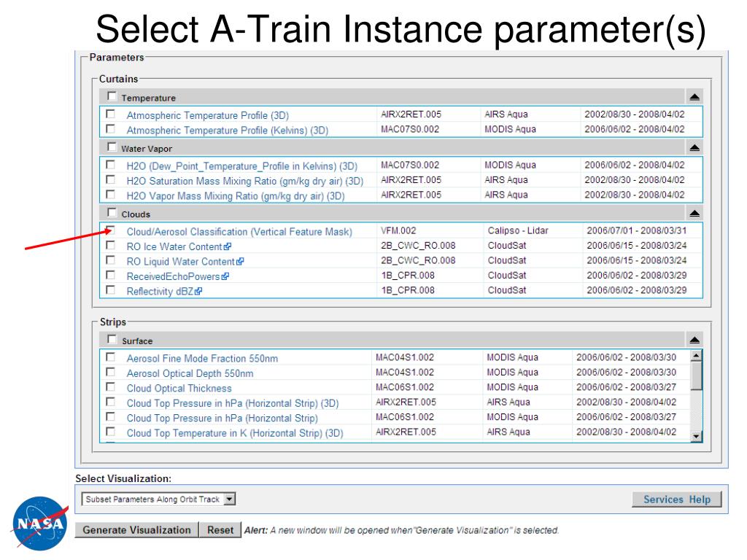
Task: Check Cloud Top Pressure hPa (3D) AIRS box
Action: point(111,402)
